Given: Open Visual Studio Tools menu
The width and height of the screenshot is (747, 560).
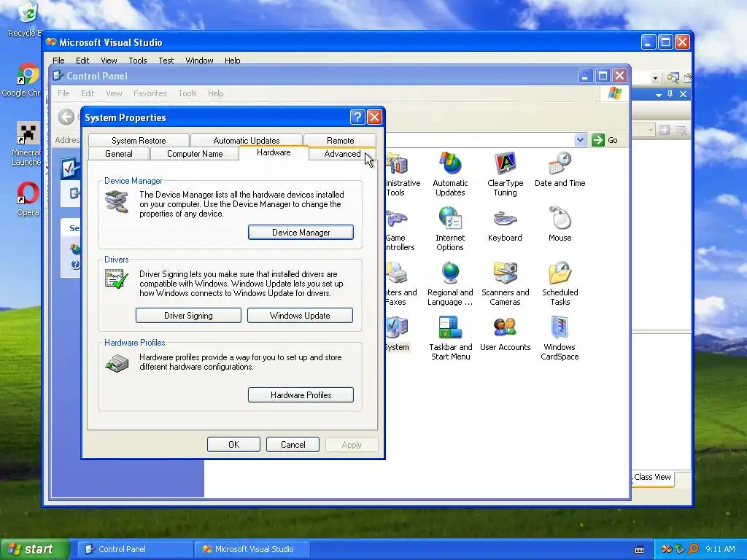Looking at the screenshot, I should [138, 61].
